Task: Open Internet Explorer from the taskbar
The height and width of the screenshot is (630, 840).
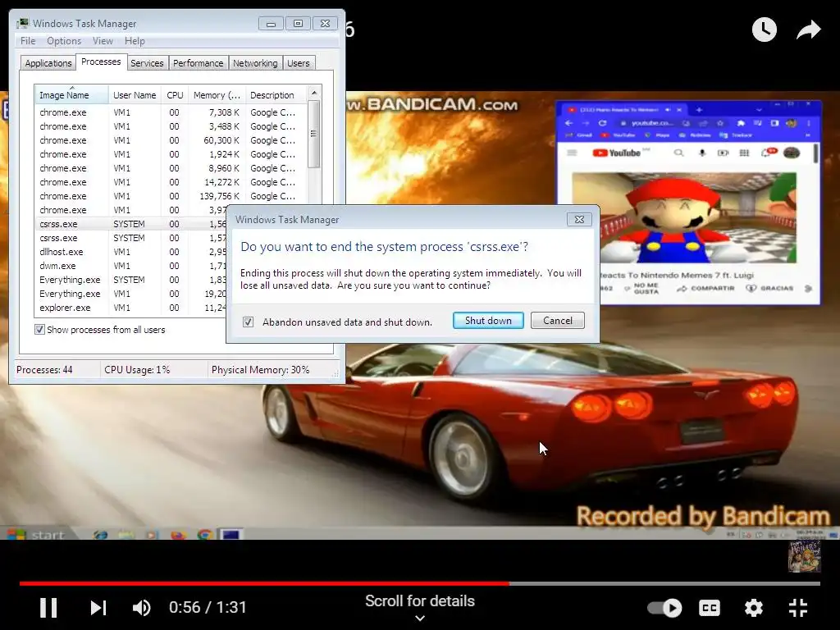Action: pyautogui.click(x=100, y=534)
